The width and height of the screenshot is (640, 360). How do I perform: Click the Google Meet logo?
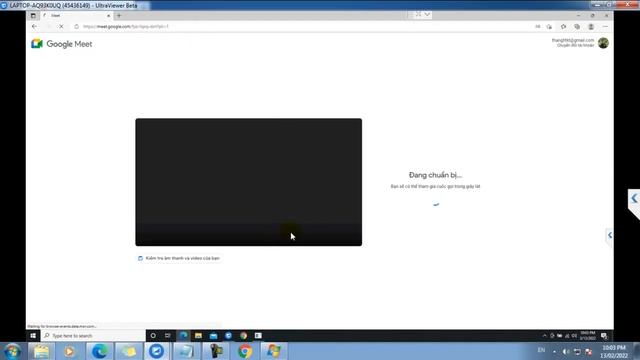click(62, 44)
